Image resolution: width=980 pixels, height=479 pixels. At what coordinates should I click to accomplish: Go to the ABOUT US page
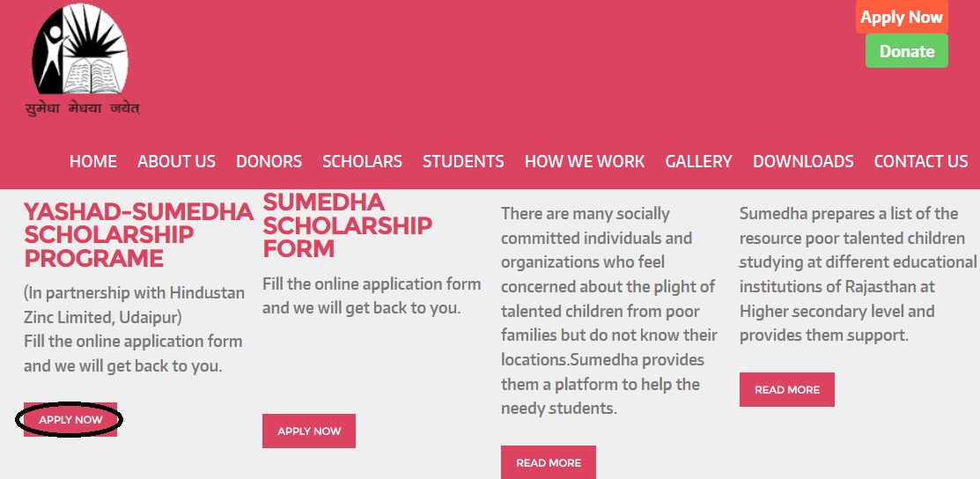[x=176, y=161]
